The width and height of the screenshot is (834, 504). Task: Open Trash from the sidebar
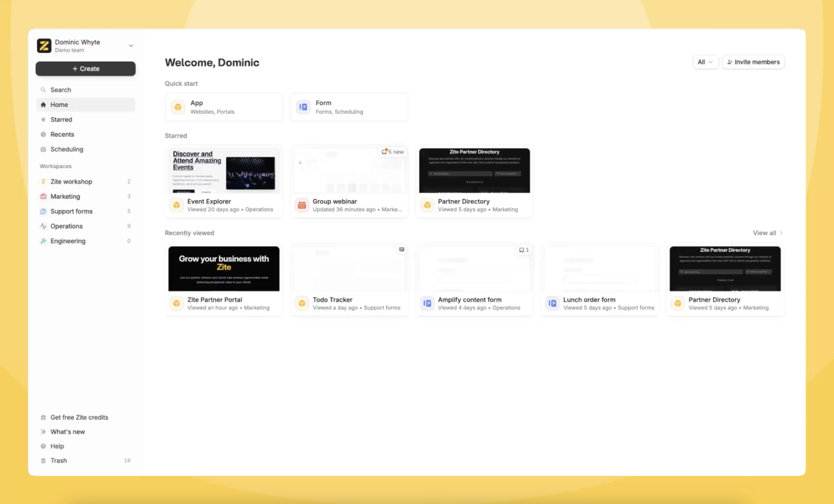click(x=58, y=460)
